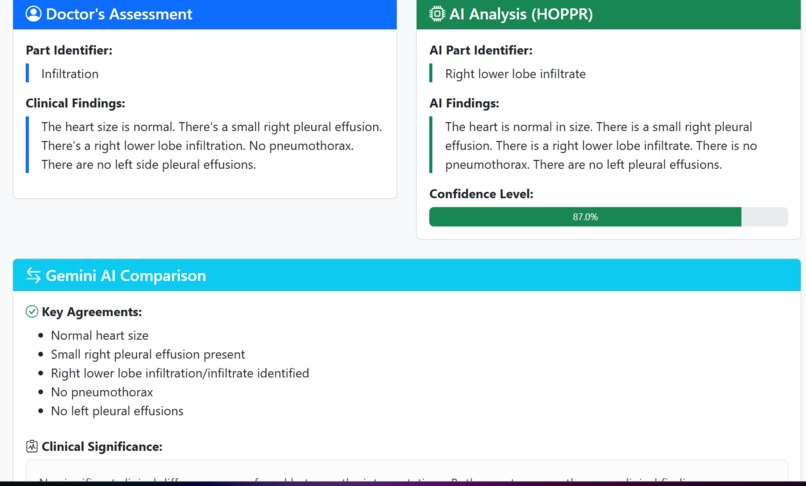Click the doctor's Clinical Findings paragraph

point(212,146)
